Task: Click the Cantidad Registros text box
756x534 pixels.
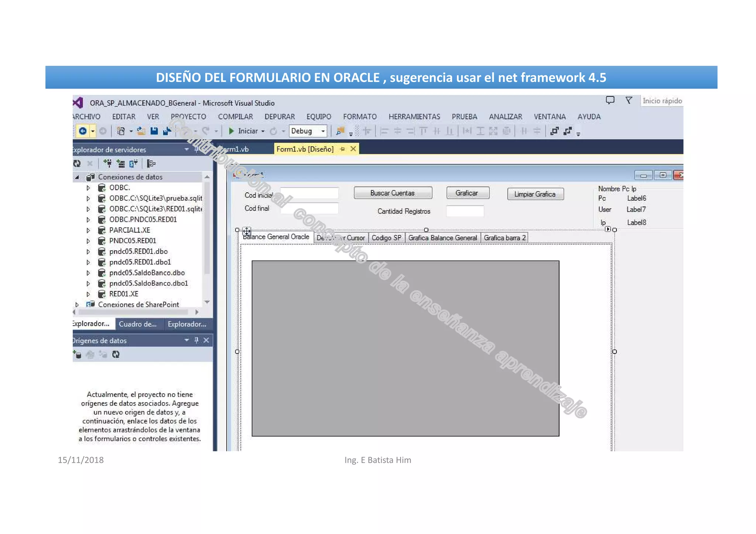Action: (465, 211)
